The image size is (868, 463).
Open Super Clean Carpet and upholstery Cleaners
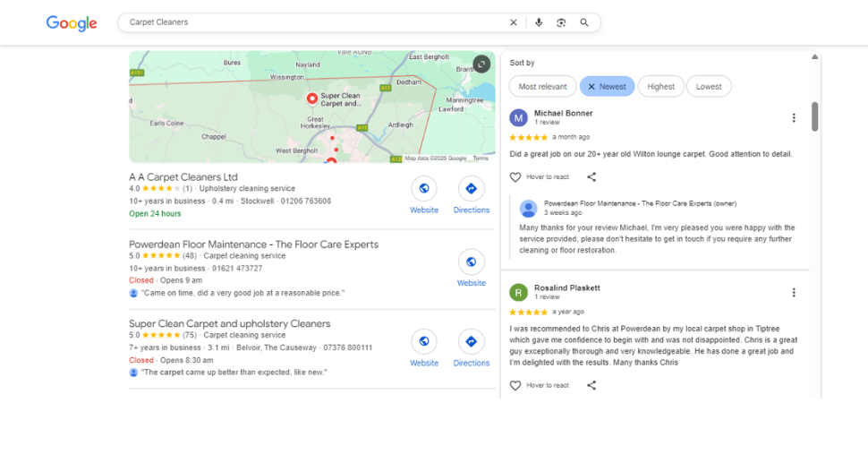click(230, 324)
